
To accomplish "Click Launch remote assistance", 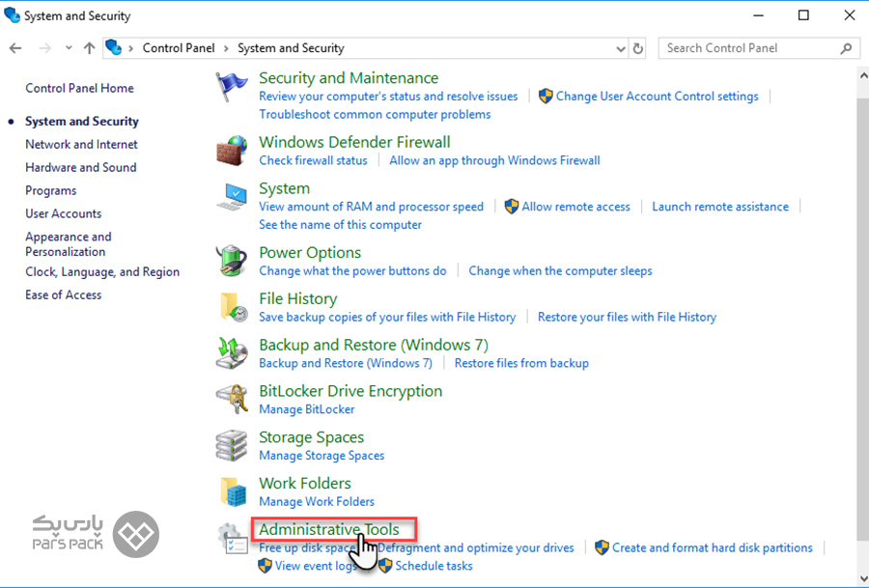I will point(720,207).
